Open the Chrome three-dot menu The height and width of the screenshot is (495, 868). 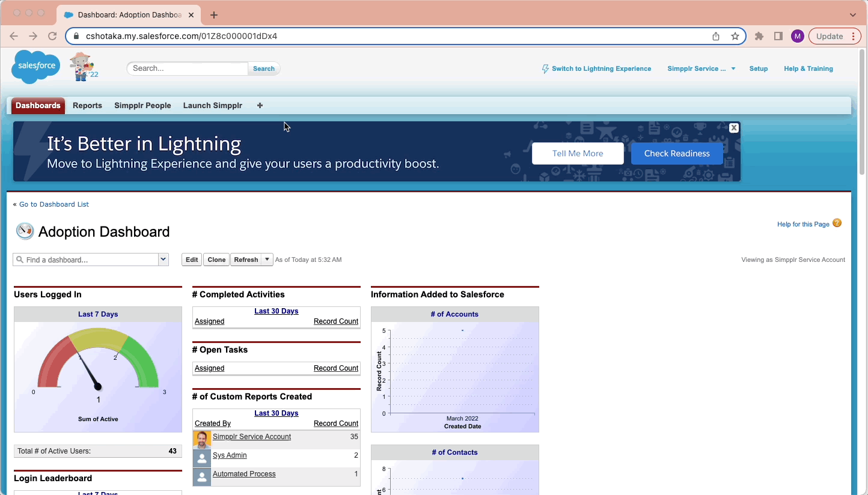click(x=854, y=36)
